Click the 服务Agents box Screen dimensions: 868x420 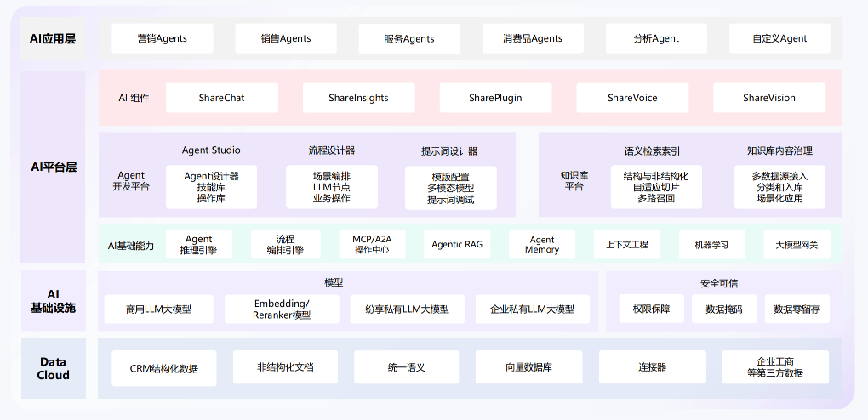pos(409,39)
